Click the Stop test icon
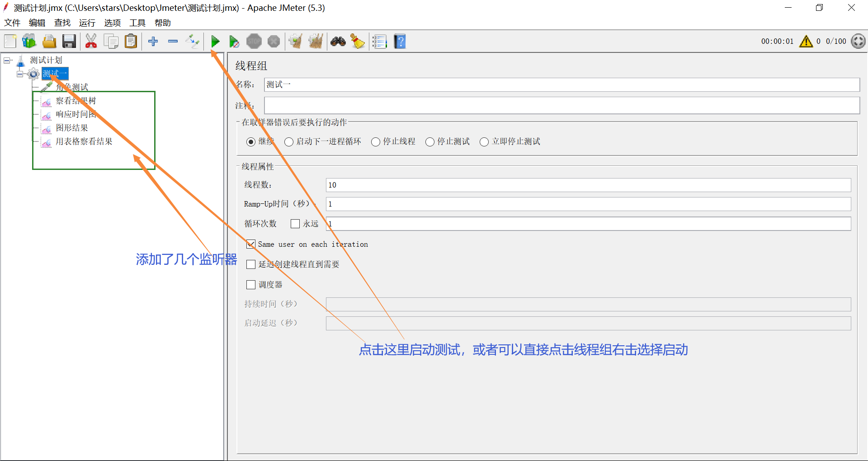This screenshot has height=461, width=868. click(x=254, y=41)
